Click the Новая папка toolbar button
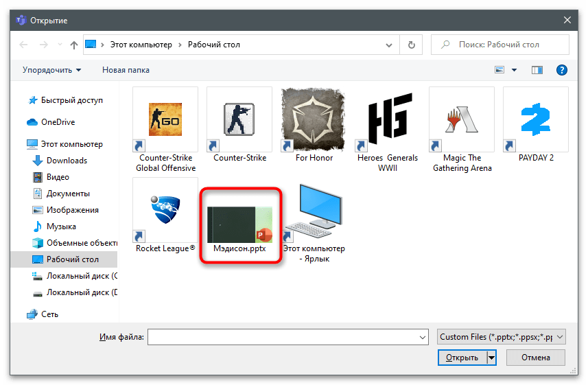 [x=126, y=70]
